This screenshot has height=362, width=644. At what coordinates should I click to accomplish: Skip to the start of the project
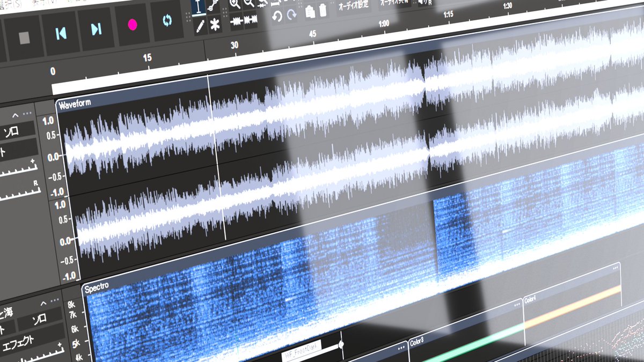pos(61,32)
